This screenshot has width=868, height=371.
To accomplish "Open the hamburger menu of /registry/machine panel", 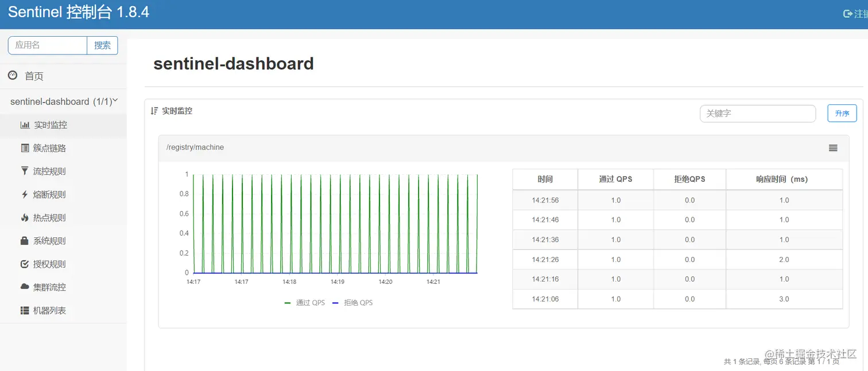I will 833,148.
